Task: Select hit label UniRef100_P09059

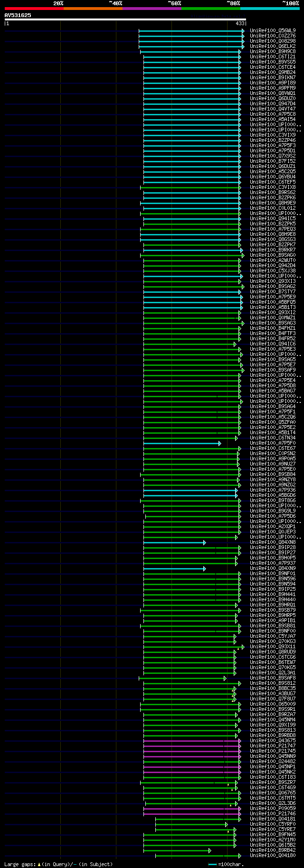Action: (x=273, y=809)
